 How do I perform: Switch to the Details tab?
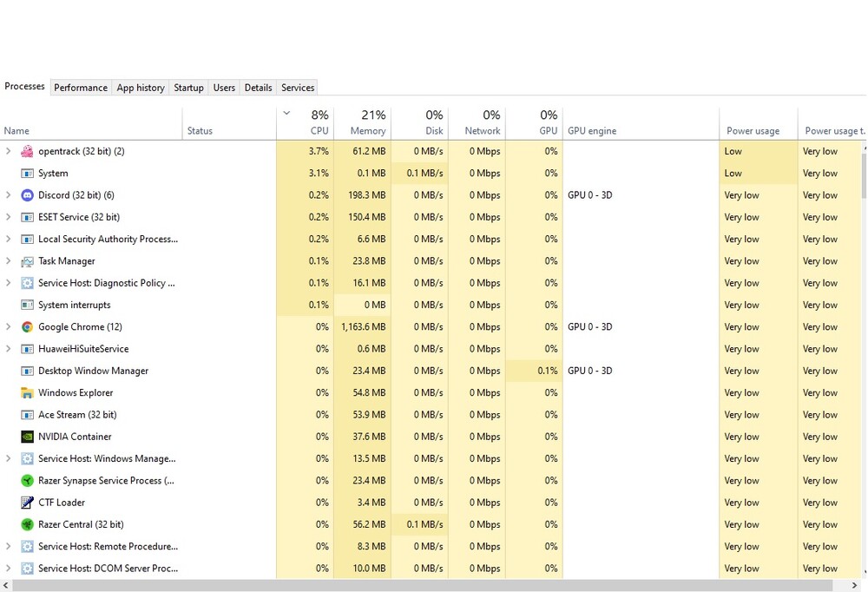(259, 88)
